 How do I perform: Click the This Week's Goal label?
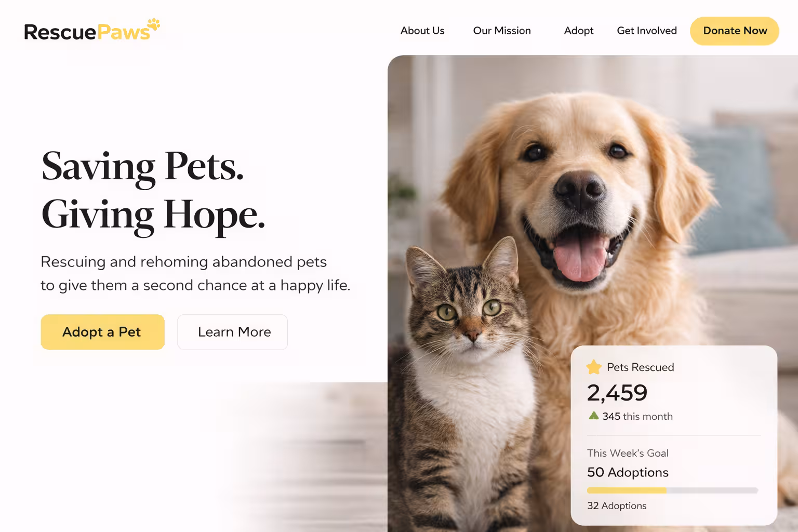(x=628, y=453)
